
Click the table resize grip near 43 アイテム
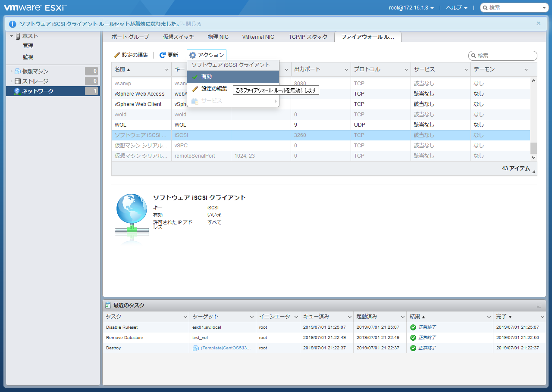tap(534, 172)
